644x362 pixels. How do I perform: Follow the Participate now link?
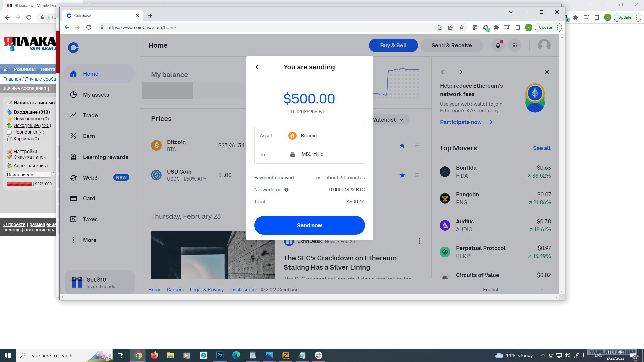466,122
